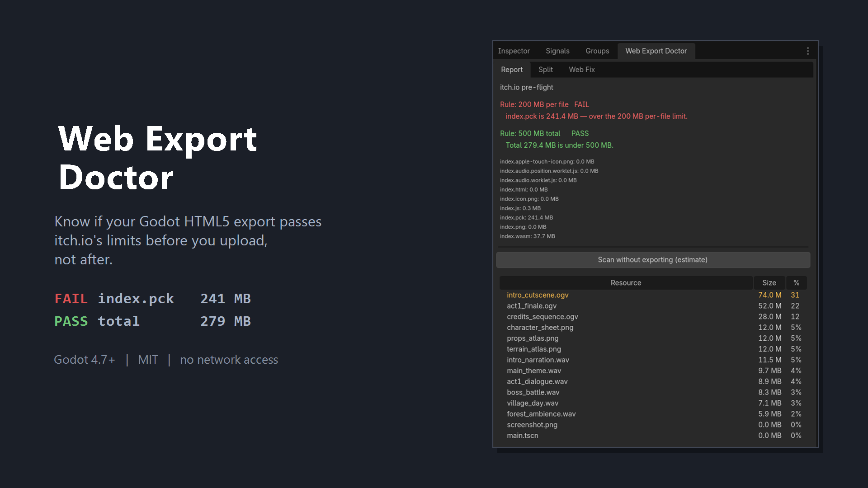Screen dimensions: 868x488
Task: Select the props_atlas.png row
Action: [653, 338]
